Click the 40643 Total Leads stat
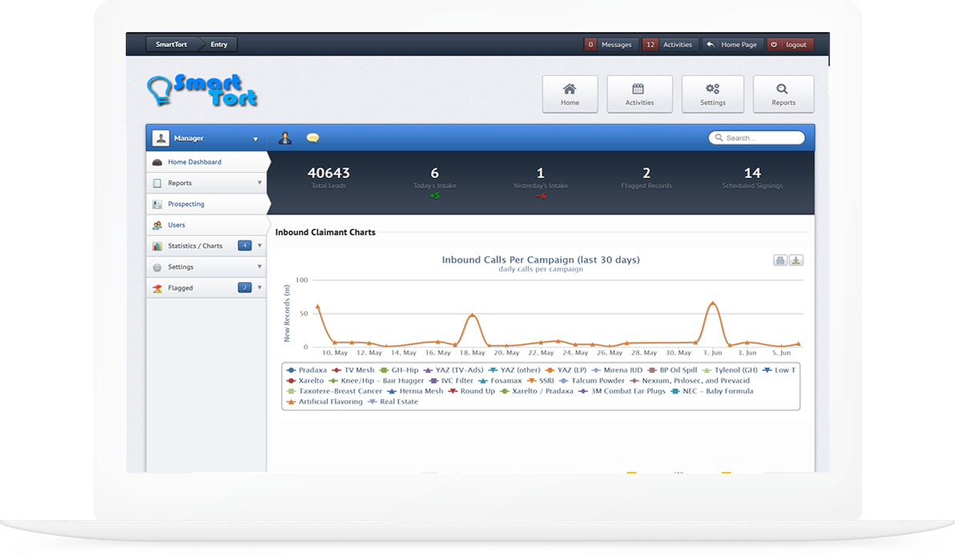Screen dimensions: 955x560 tap(329, 177)
